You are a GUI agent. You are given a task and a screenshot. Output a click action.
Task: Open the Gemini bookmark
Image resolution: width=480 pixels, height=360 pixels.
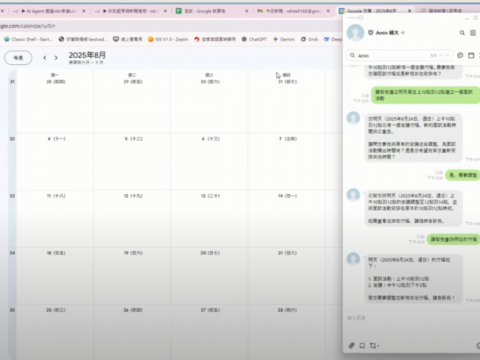coord(284,39)
